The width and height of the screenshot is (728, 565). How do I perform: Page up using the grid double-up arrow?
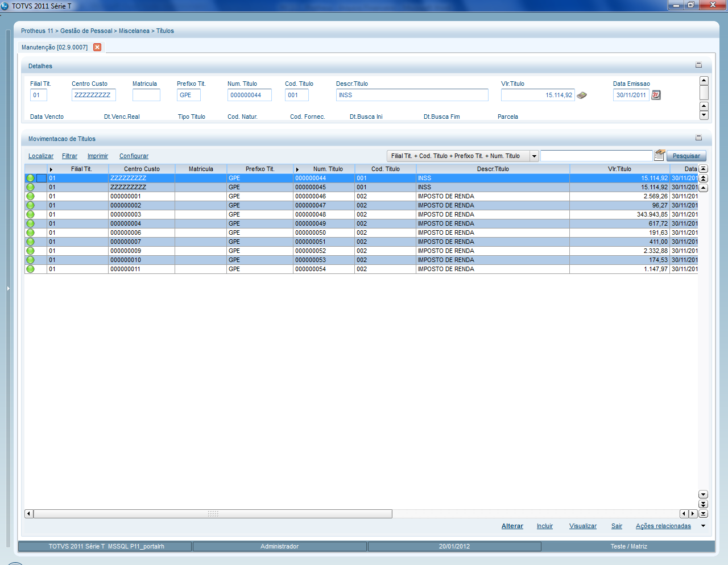pos(703,178)
